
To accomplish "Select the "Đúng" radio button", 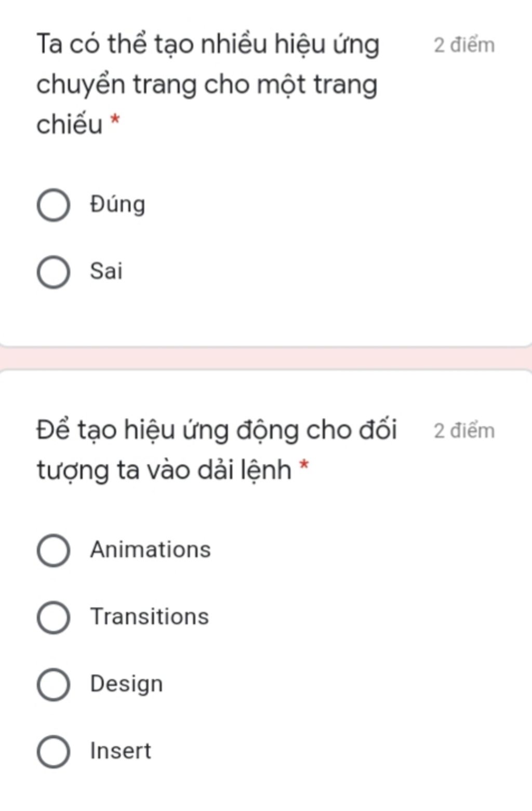I will (54, 205).
